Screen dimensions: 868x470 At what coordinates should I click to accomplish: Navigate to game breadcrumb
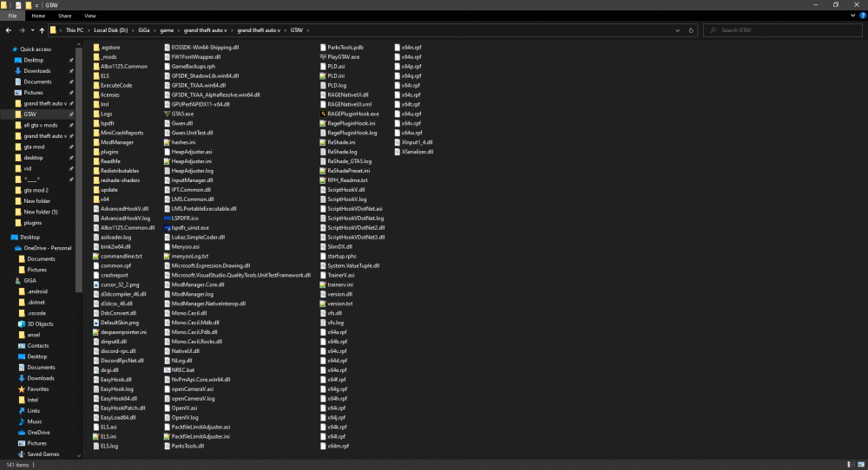167,30
